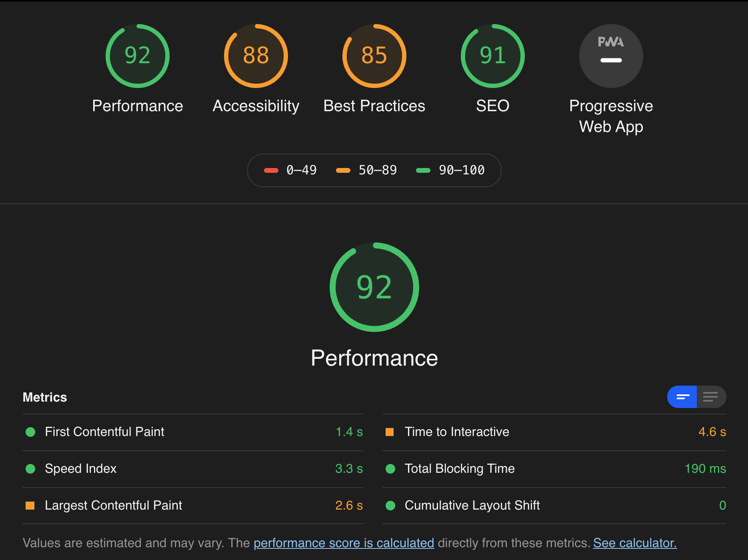Click the Largest Contentful Paint metric row
Image resolution: width=748 pixels, height=560 pixels.
click(x=193, y=506)
